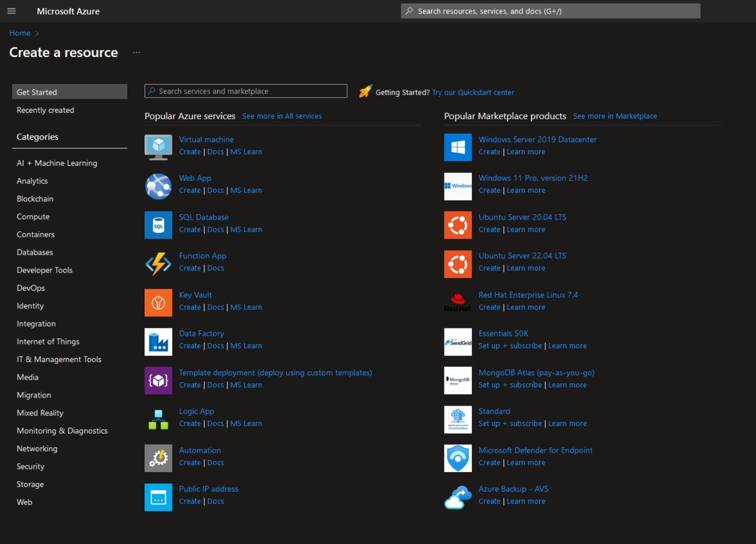Viewport: 756px width, 544px height.
Task: Click Learn more for MongoDB Atlas
Action: (x=568, y=385)
